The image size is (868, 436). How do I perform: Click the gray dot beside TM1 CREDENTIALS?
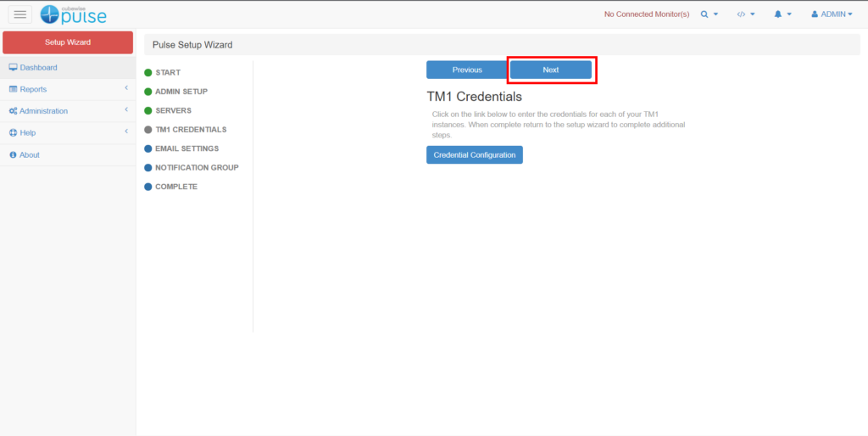click(147, 130)
